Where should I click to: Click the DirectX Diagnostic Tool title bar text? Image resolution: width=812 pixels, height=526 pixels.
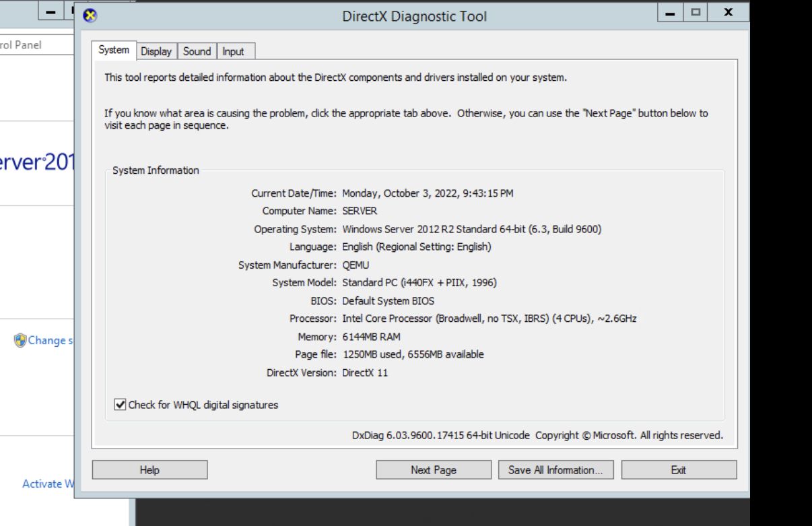(414, 16)
